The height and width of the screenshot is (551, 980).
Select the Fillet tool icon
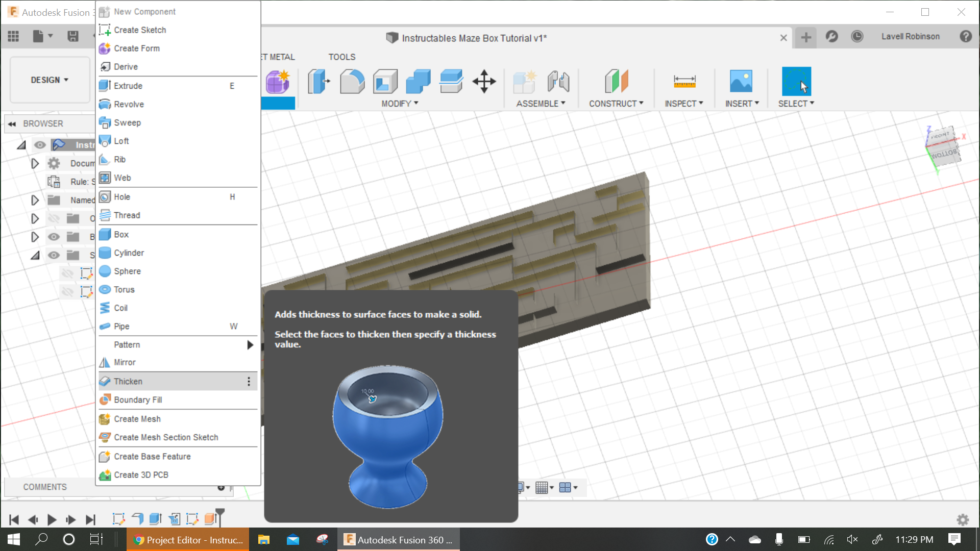tap(352, 81)
